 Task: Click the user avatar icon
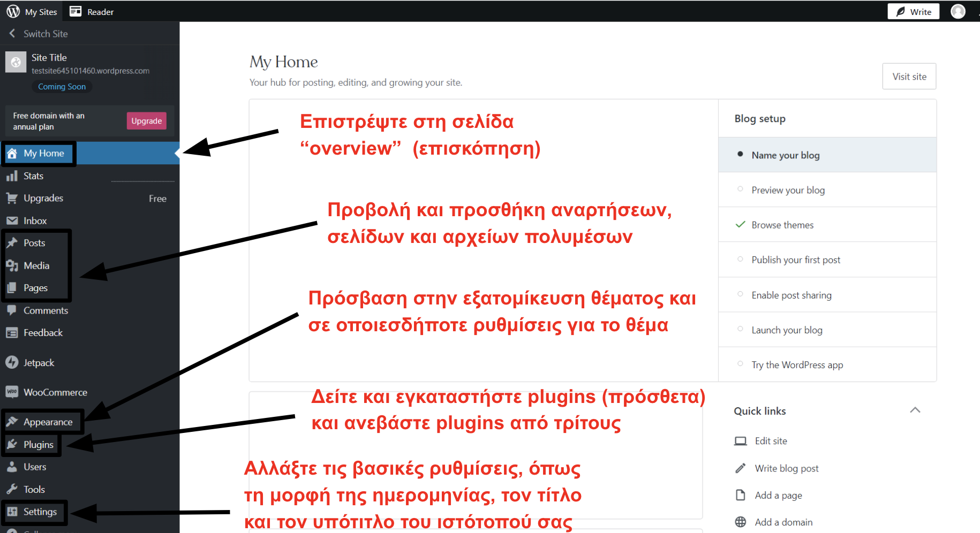[x=958, y=11]
